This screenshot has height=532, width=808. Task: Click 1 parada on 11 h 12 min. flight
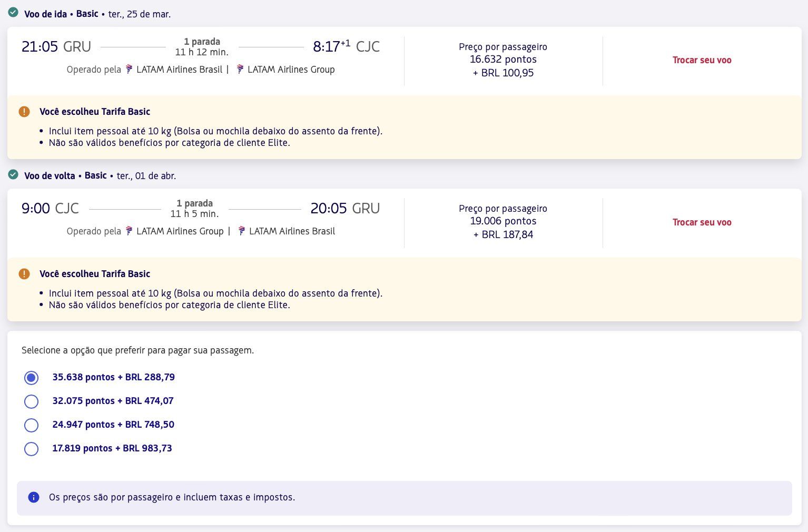[x=202, y=42]
